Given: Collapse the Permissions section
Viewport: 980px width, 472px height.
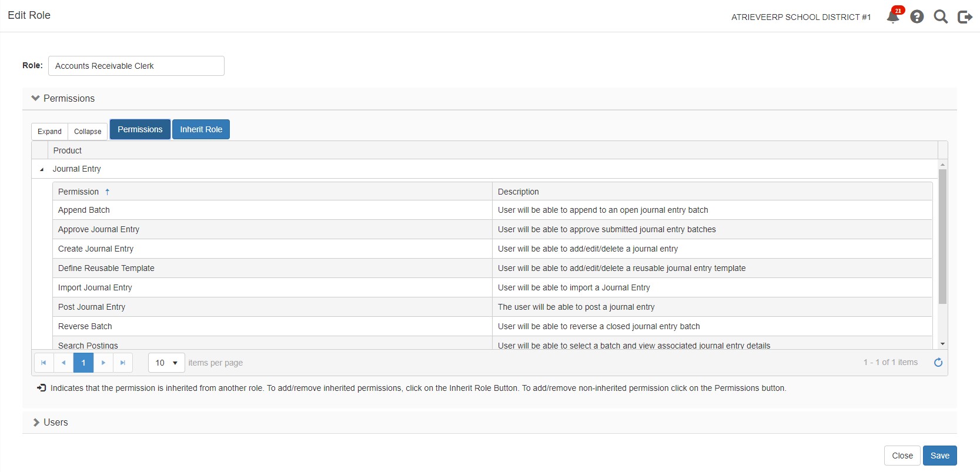Looking at the screenshot, I should (x=36, y=98).
